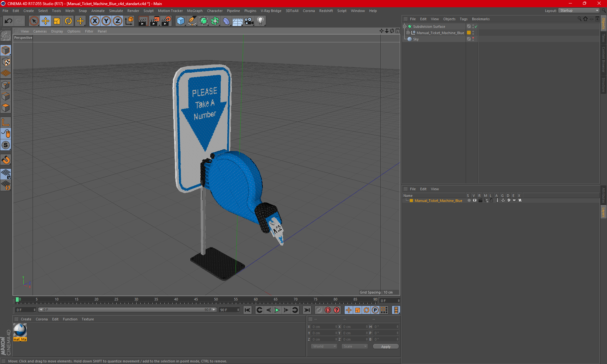Open the World coordinate dropdown
Screen dimensions: 607x364
coord(324,346)
